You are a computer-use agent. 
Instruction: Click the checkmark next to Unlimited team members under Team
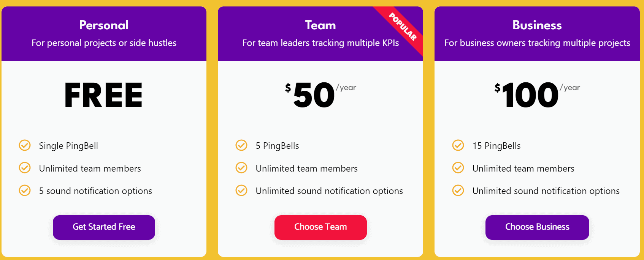(241, 168)
